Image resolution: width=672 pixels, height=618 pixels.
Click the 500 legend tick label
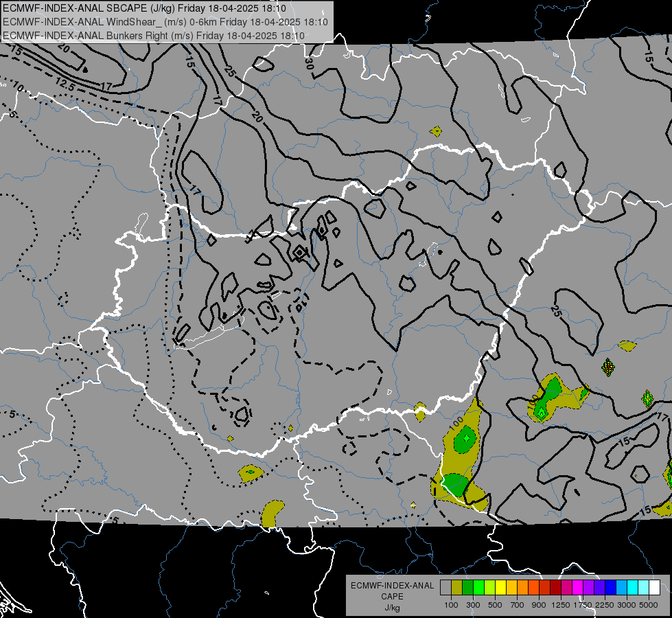tap(495, 605)
